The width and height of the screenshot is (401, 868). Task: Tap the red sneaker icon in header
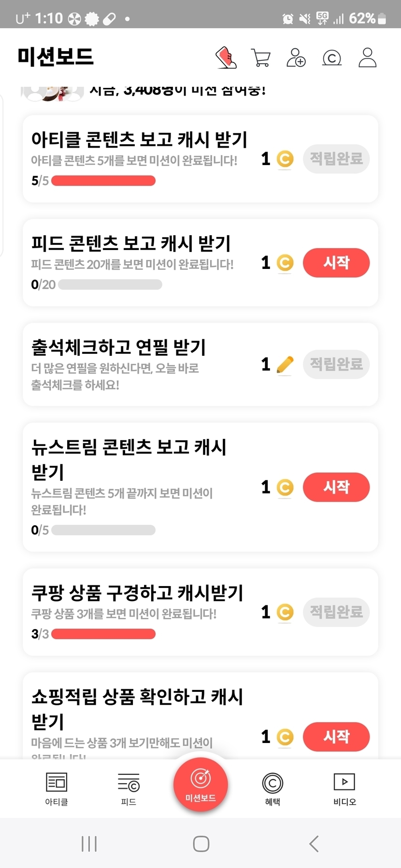[x=226, y=57]
